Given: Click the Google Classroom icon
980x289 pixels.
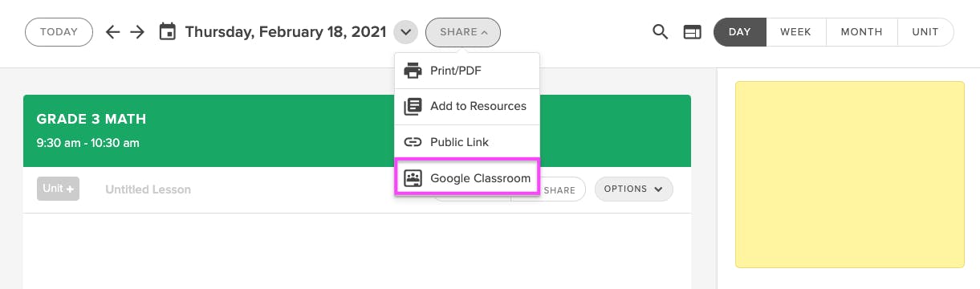Looking at the screenshot, I should pos(413,178).
